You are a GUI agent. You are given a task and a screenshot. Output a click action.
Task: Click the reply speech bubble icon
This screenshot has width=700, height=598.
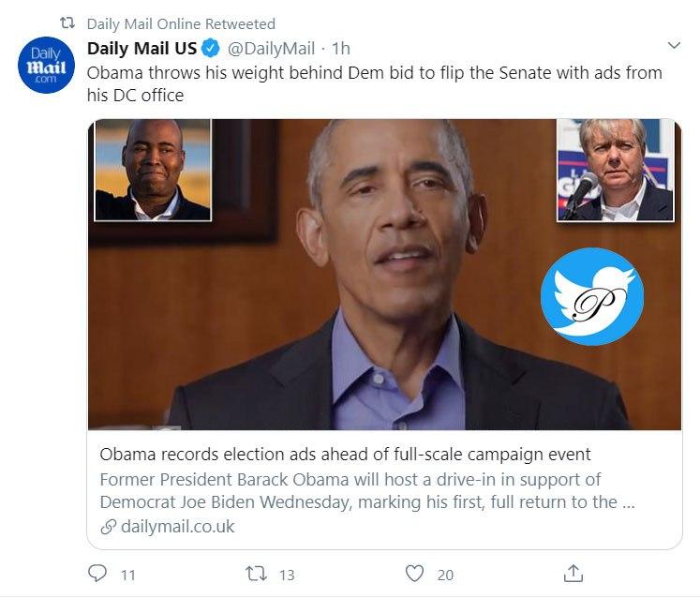coord(97,573)
